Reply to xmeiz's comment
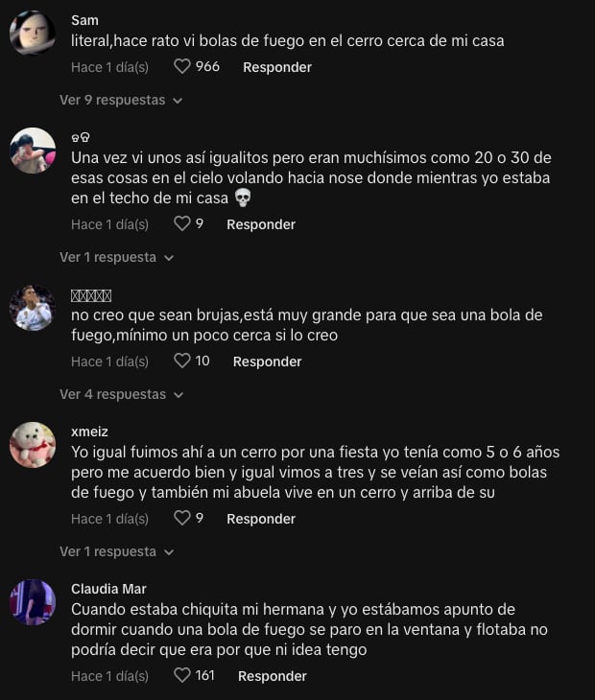 [x=261, y=519]
